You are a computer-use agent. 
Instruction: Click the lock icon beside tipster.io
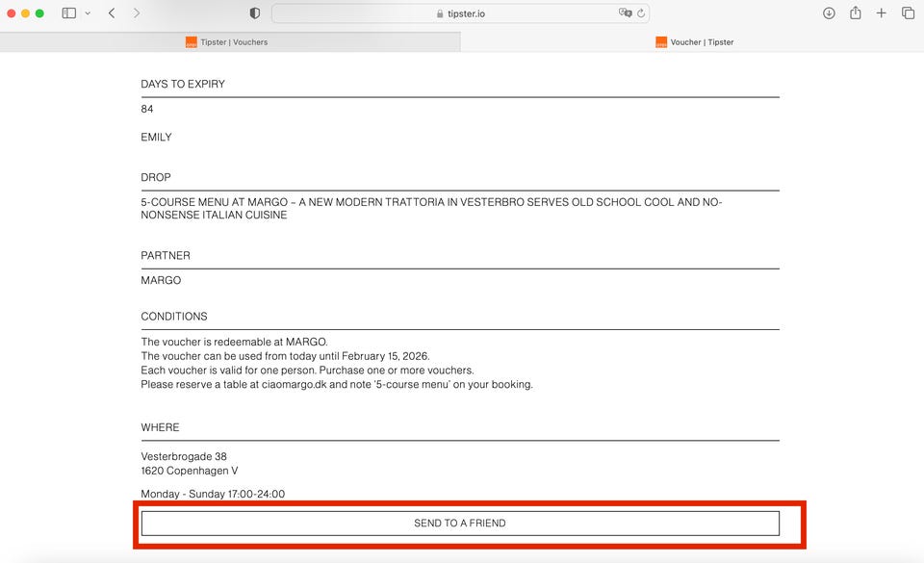coord(440,13)
